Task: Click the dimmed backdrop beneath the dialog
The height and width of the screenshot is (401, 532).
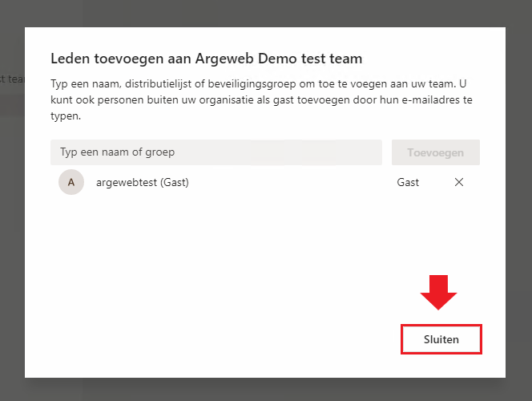Action: [x=266, y=390]
